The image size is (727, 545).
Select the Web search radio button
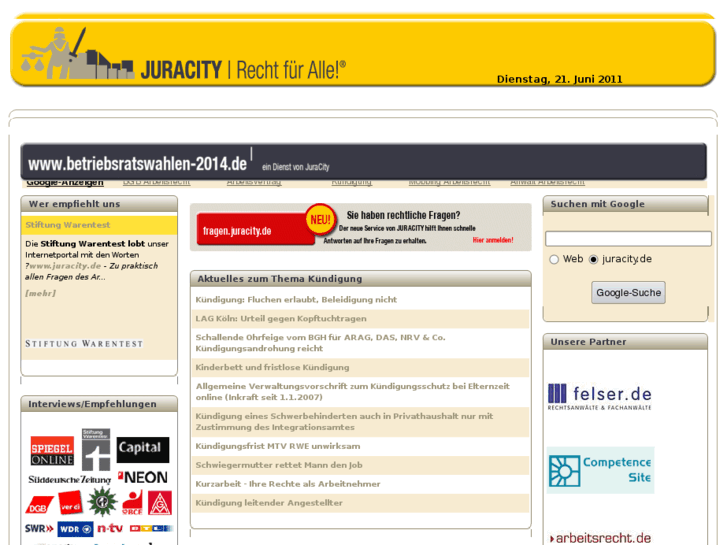pyautogui.click(x=554, y=259)
